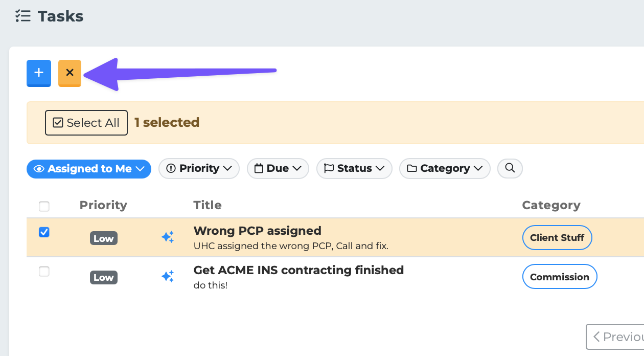644x356 pixels.
Task: Click the Client Stuff category tag
Action: pyautogui.click(x=557, y=238)
